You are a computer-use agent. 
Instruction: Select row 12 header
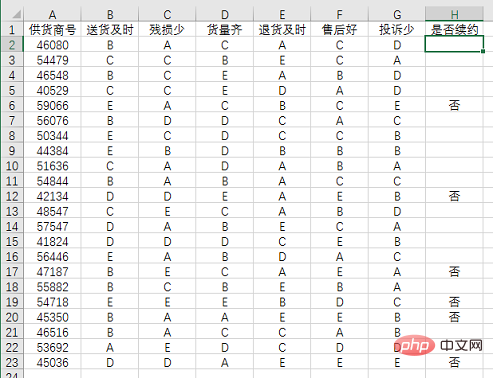pyautogui.click(x=12, y=196)
